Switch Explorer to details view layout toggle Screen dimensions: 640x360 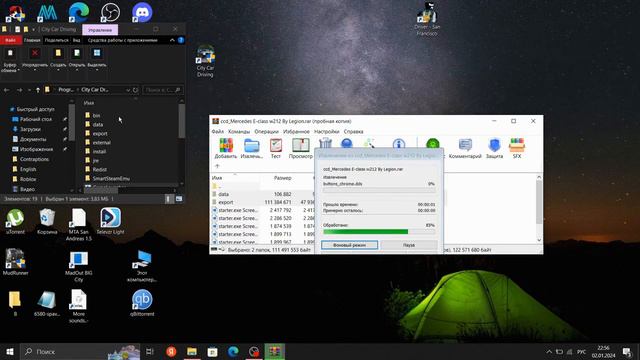pyautogui.click(x=168, y=199)
